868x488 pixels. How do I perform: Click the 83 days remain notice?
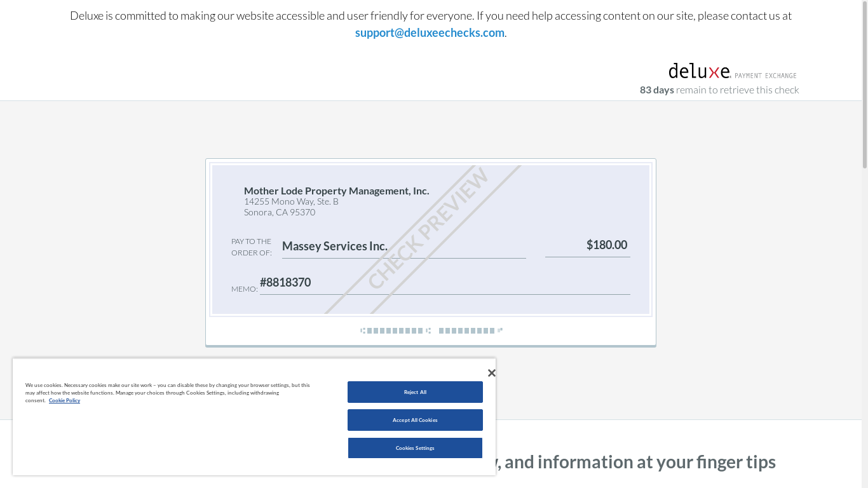click(x=719, y=90)
